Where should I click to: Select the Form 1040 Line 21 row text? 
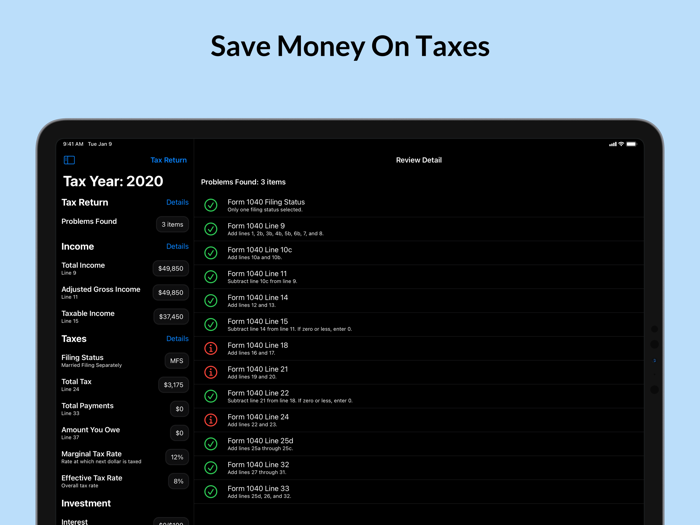pos(258,372)
